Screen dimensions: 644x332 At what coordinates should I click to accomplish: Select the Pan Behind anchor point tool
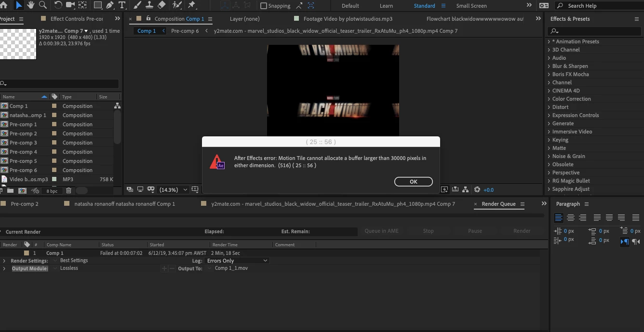[82, 5]
